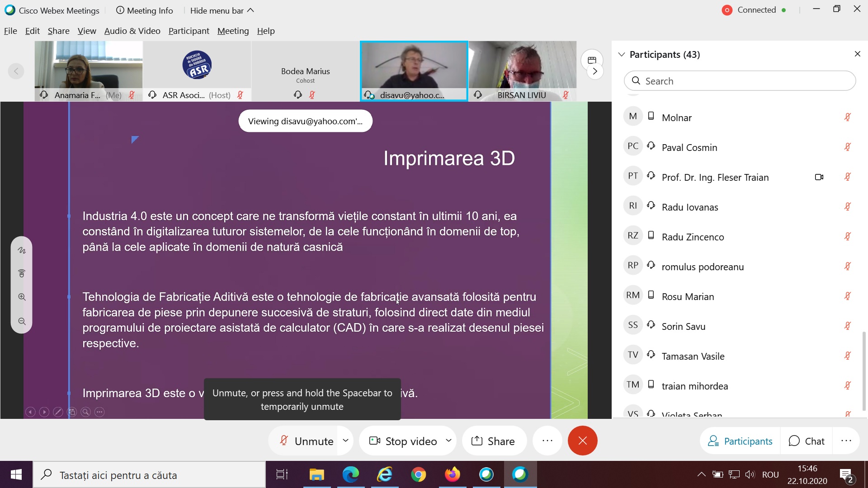Expand audio options arrow beside Unmute
Screen dimensions: 868x488
click(x=345, y=440)
